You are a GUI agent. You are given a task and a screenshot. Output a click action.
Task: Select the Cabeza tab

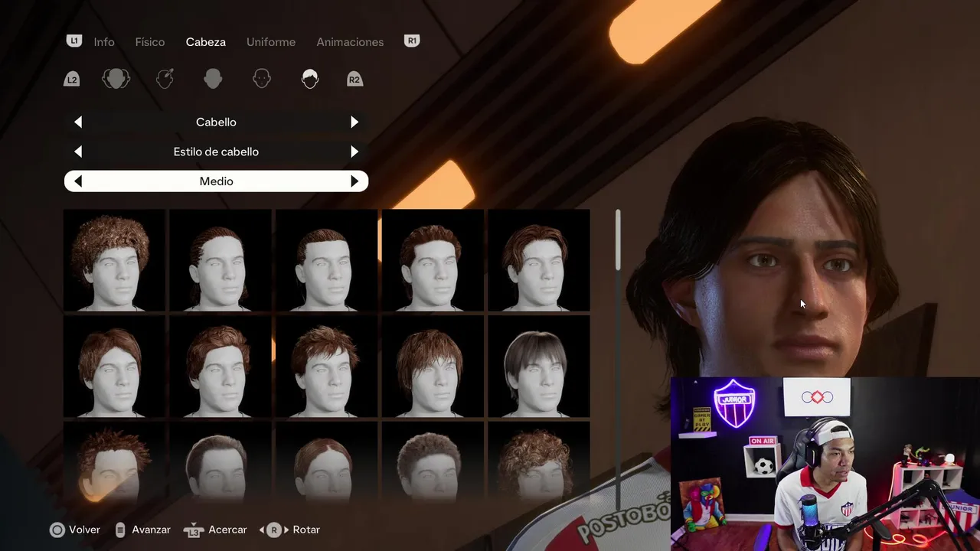click(206, 42)
